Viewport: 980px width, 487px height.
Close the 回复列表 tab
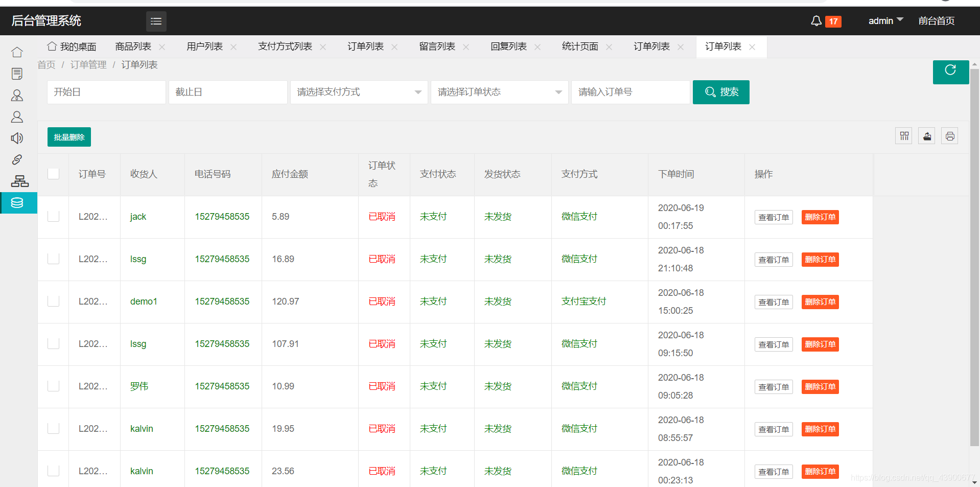point(538,47)
